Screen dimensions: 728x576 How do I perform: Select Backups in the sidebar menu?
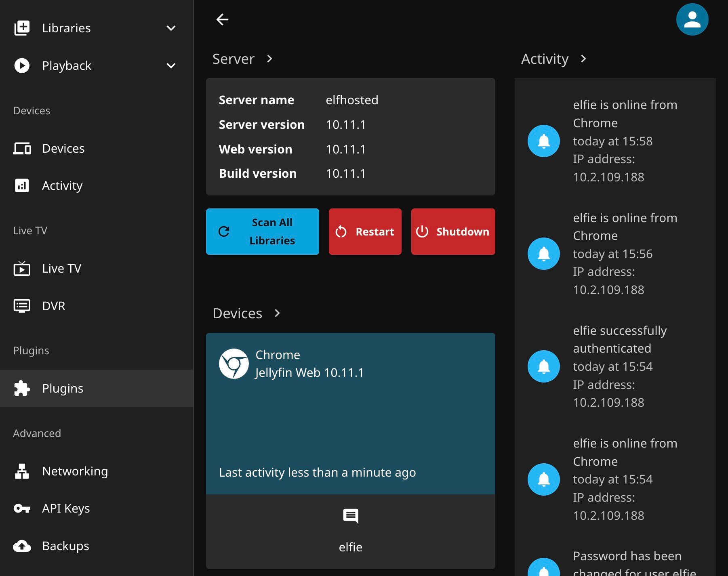click(97, 546)
